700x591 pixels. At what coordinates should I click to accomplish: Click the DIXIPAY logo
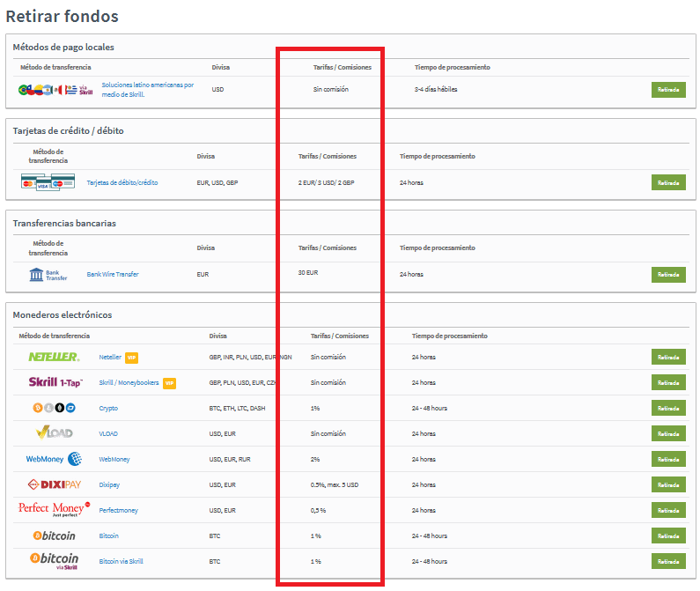coord(54,484)
